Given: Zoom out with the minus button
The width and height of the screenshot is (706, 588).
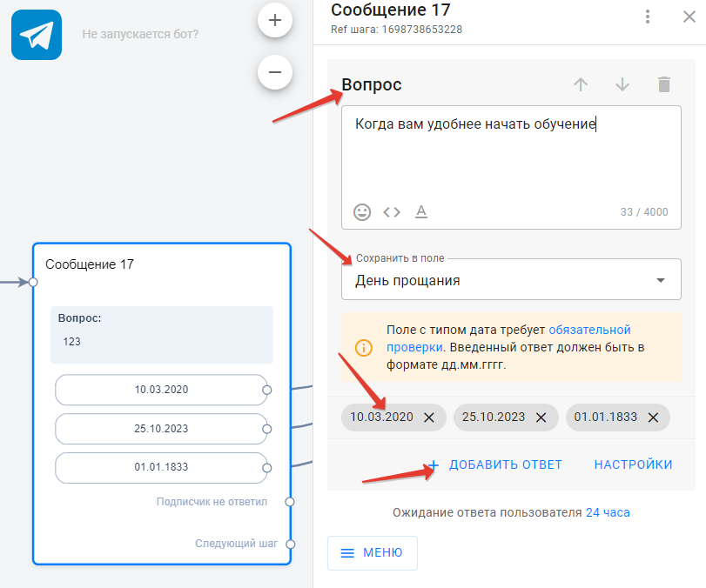Looking at the screenshot, I should (x=275, y=72).
